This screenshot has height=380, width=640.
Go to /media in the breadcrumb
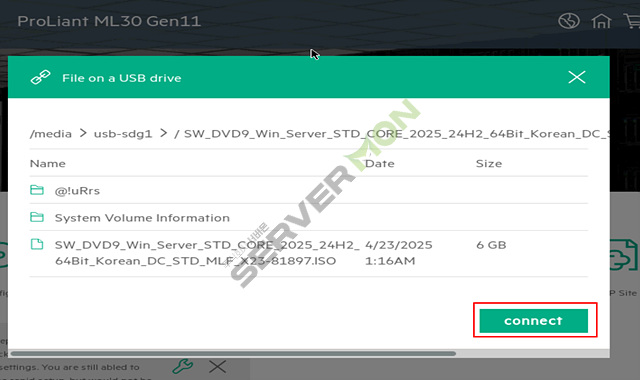coord(51,134)
